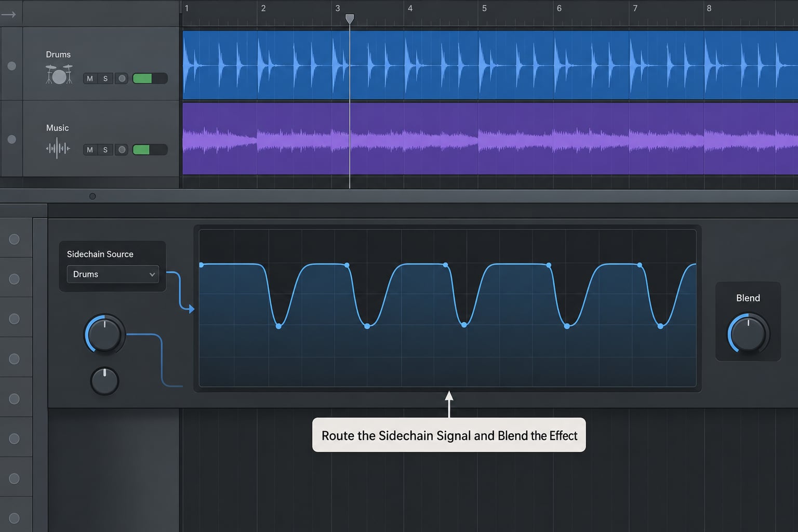The image size is (798, 532).
Task: Mute the Music track
Action: click(90, 150)
